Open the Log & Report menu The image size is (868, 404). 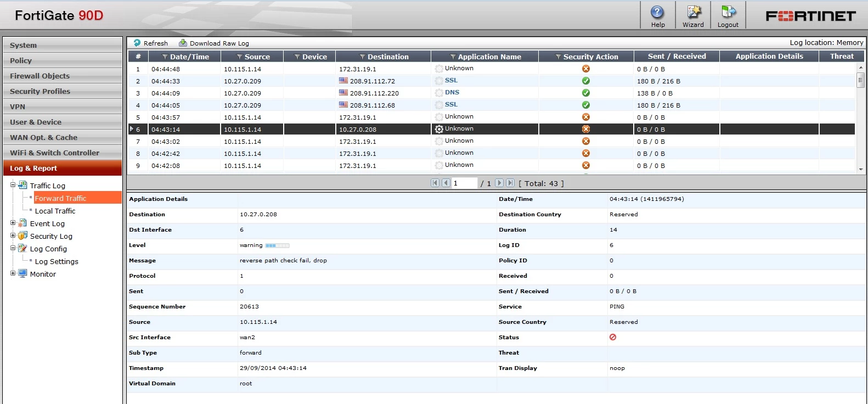(63, 168)
